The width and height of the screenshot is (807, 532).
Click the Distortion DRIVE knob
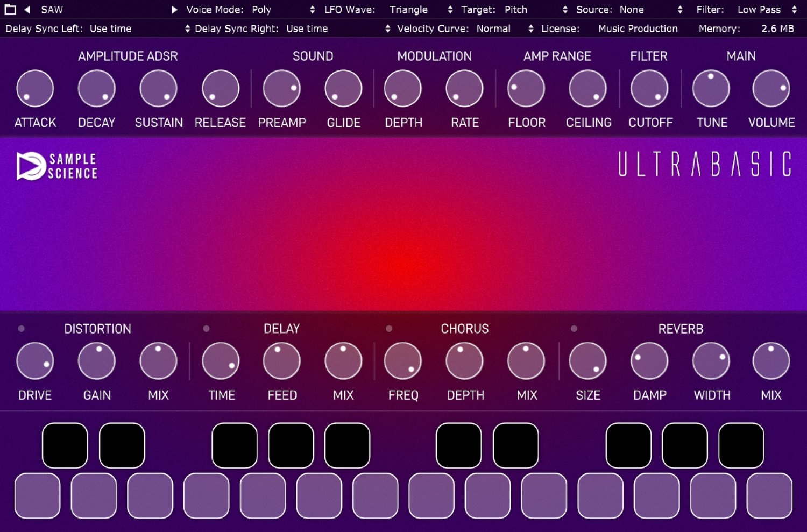35,361
